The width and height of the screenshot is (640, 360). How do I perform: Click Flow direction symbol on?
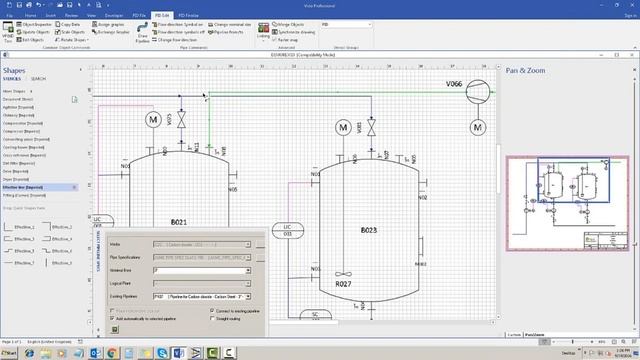click(x=178, y=24)
